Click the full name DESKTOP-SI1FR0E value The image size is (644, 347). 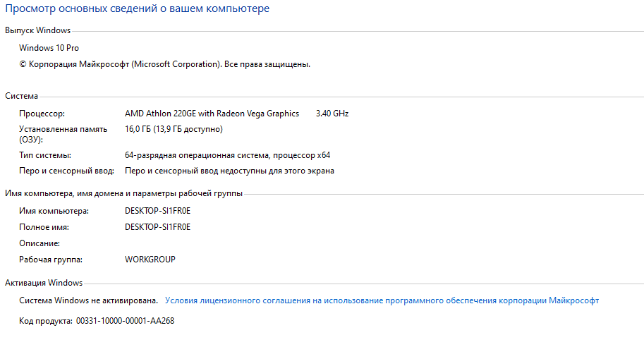(158, 227)
